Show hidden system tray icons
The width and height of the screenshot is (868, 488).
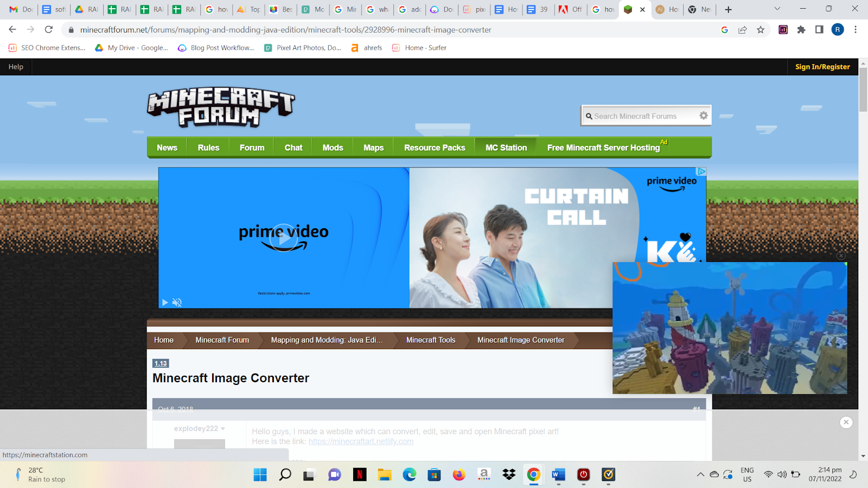[x=700, y=474]
